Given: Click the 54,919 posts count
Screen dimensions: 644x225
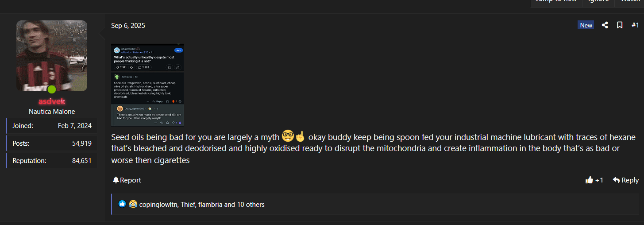Looking at the screenshot, I should click(x=82, y=143).
